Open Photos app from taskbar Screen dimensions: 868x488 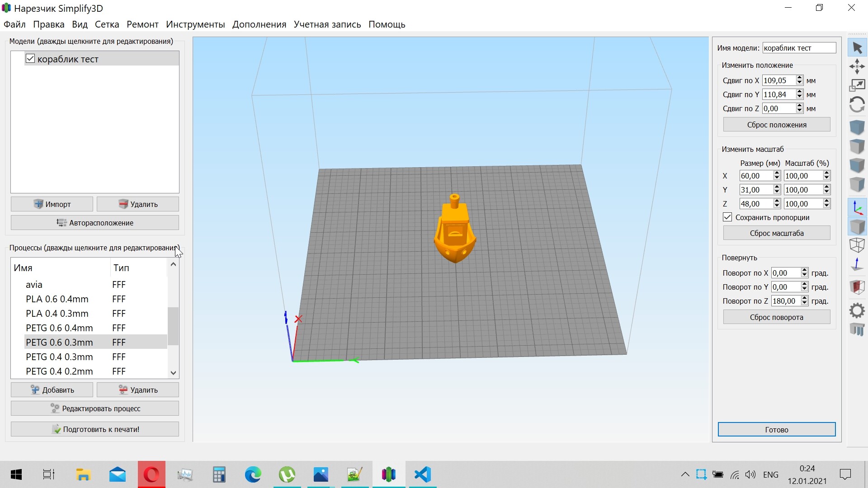point(321,474)
